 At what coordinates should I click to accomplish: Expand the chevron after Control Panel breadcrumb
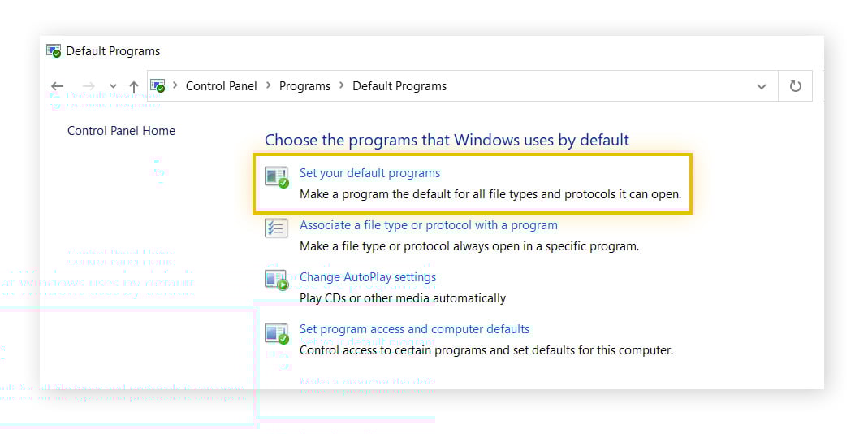tap(268, 86)
